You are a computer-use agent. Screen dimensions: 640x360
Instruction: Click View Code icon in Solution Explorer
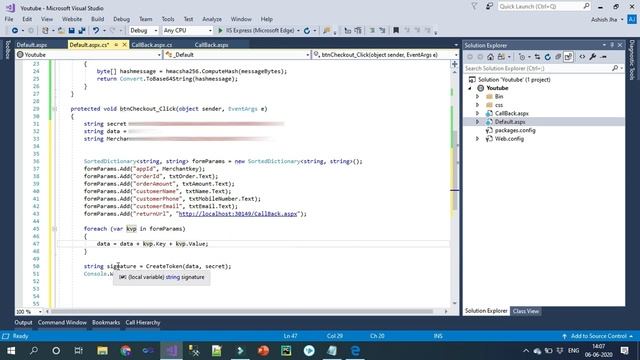(x=582, y=57)
